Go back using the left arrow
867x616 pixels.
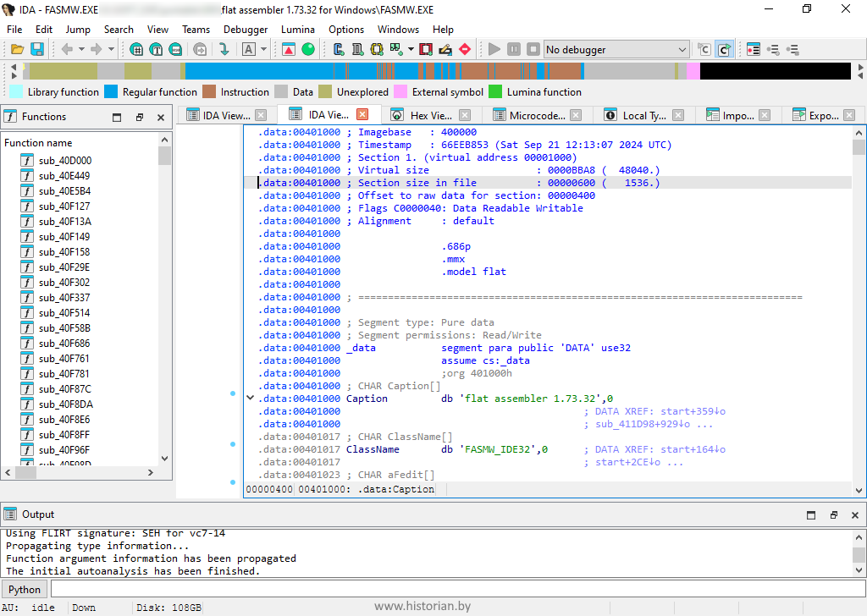point(67,50)
